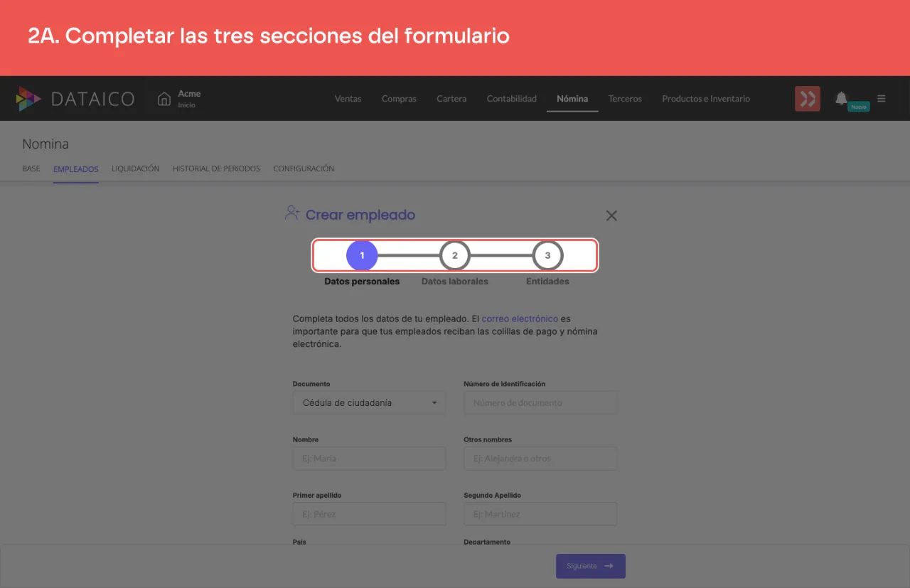Close the Crear empleado dialog
Image resolution: width=910 pixels, height=588 pixels.
[x=611, y=215]
